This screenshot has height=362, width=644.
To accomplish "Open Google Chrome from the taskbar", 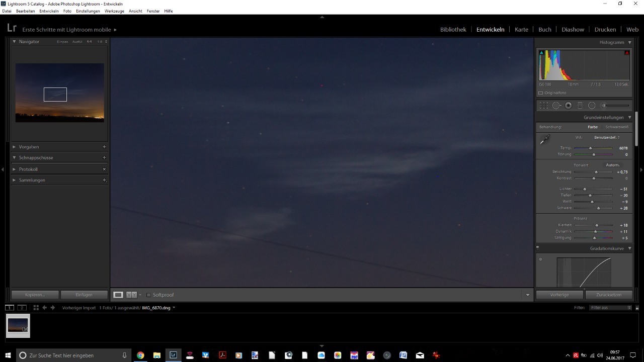I will pyautogui.click(x=140, y=355).
